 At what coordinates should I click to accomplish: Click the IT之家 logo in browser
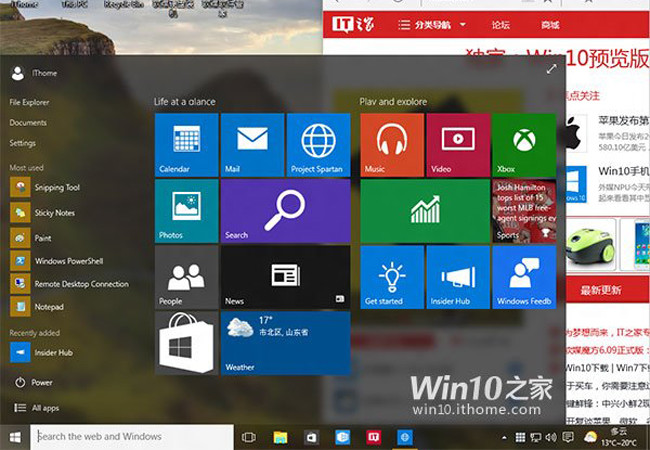(x=353, y=25)
